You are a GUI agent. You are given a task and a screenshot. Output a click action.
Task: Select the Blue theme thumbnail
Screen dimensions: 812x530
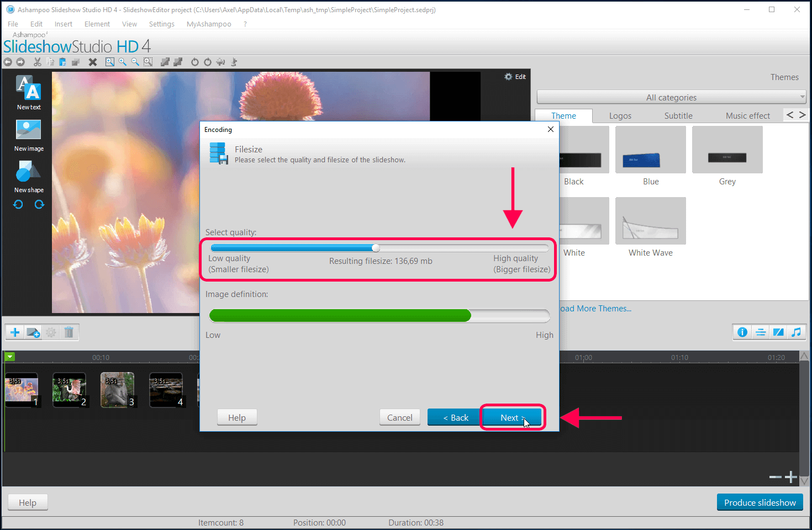coord(651,150)
